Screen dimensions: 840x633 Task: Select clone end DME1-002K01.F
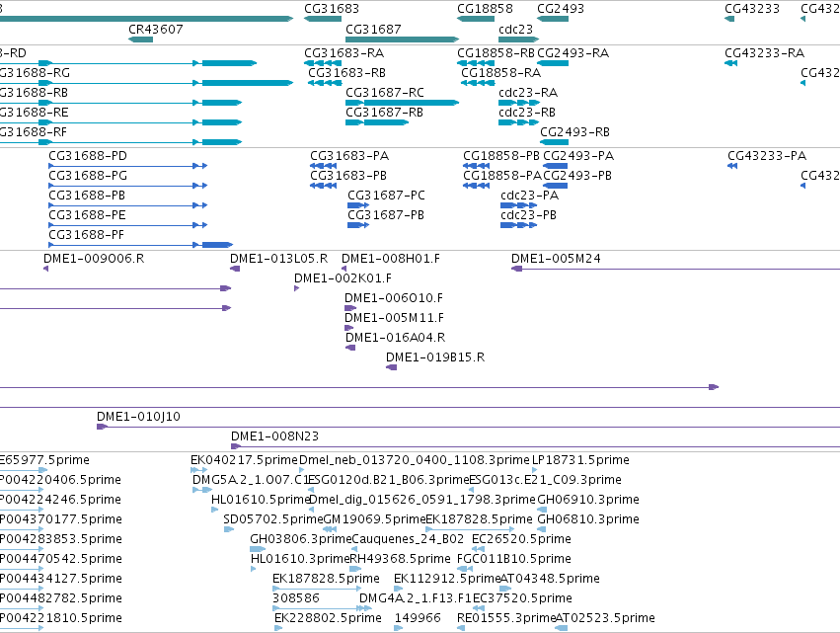343,278
